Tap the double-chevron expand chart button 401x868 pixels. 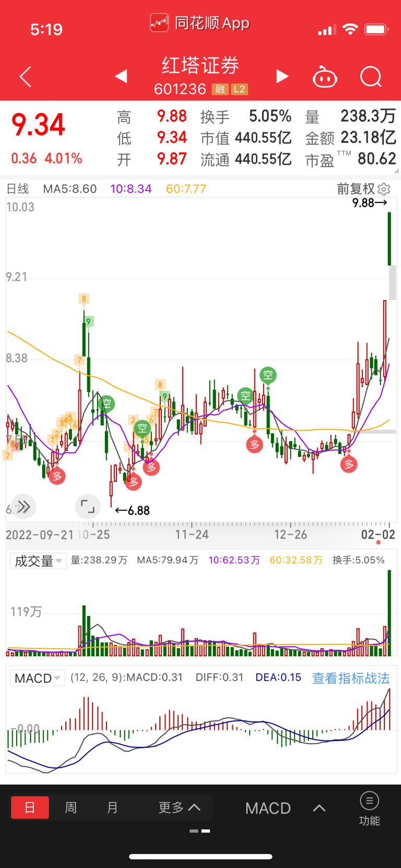tap(23, 506)
